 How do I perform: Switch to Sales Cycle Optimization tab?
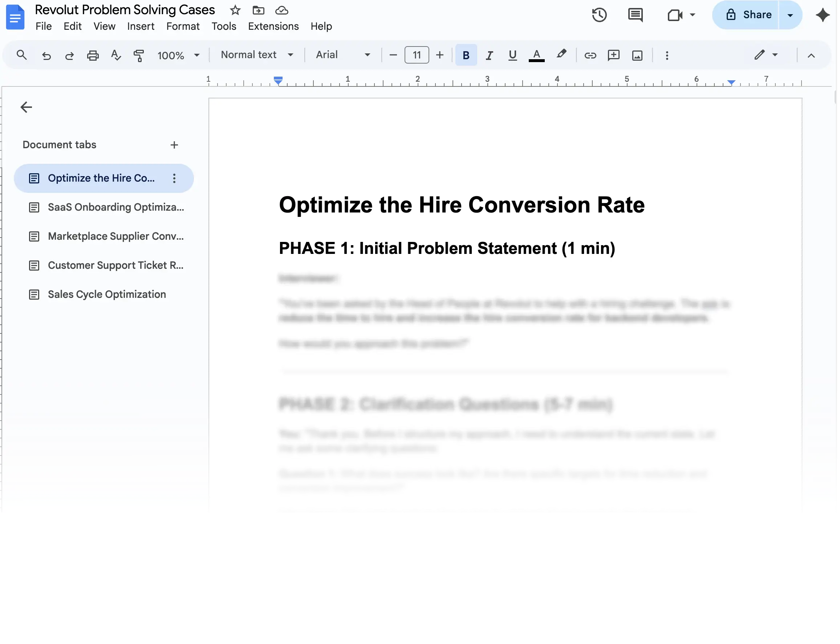click(104, 295)
